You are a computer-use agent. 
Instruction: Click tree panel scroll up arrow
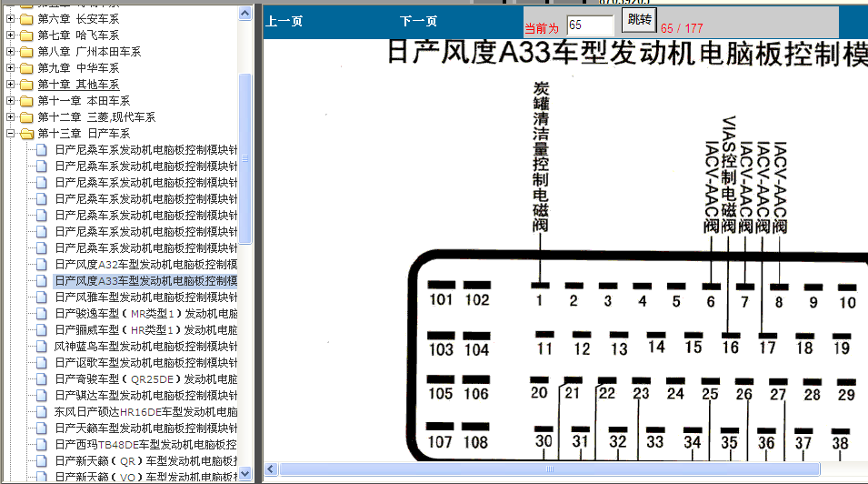[245, 13]
